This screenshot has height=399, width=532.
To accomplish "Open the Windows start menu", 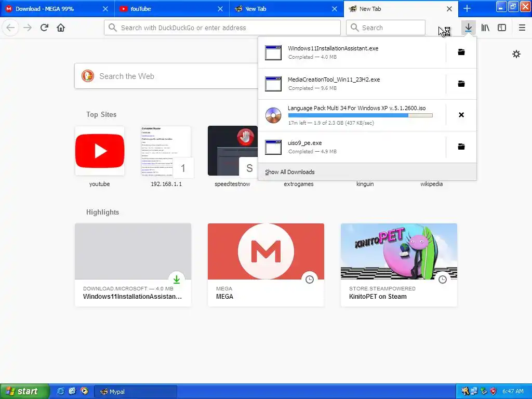I will [24, 391].
